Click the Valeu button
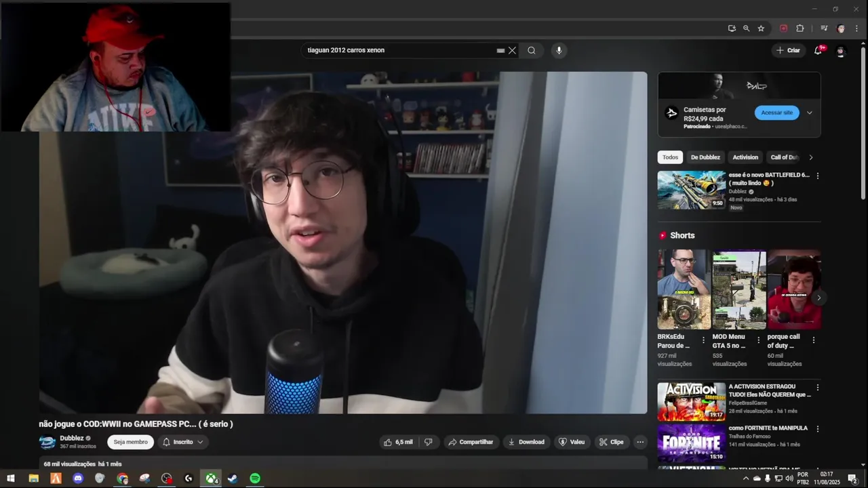868x488 pixels. click(572, 442)
